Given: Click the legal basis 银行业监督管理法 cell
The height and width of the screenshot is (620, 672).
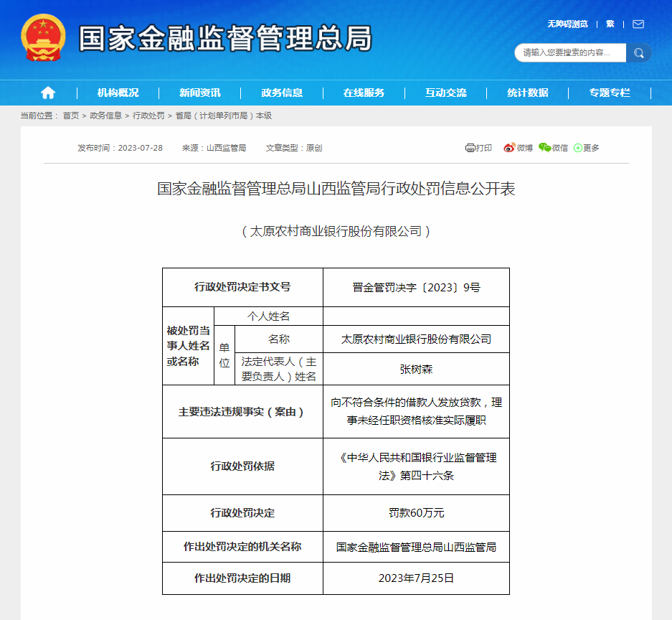Looking at the screenshot, I should (x=416, y=466).
